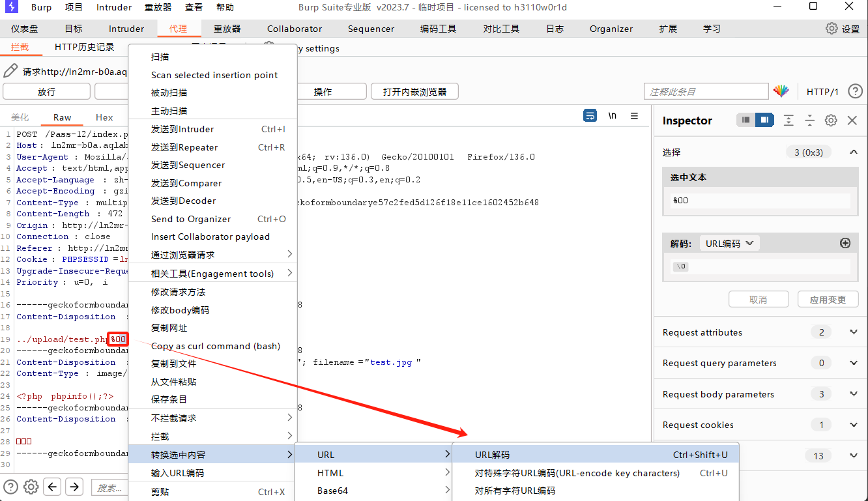Image resolution: width=868 pixels, height=501 pixels.
Task: Click the 注释此条目 comment field
Action: [x=706, y=91]
